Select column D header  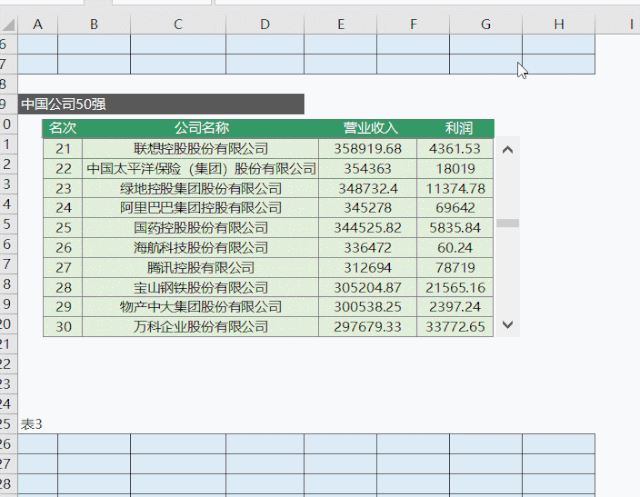coord(265,24)
